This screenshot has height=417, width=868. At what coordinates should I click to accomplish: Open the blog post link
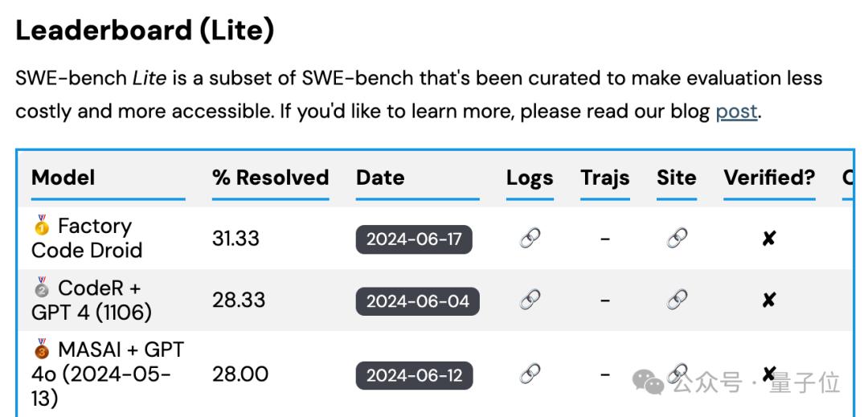(736, 111)
